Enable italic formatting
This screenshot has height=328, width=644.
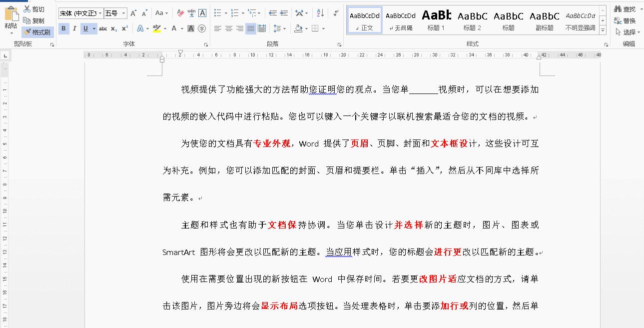pos(75,28)
